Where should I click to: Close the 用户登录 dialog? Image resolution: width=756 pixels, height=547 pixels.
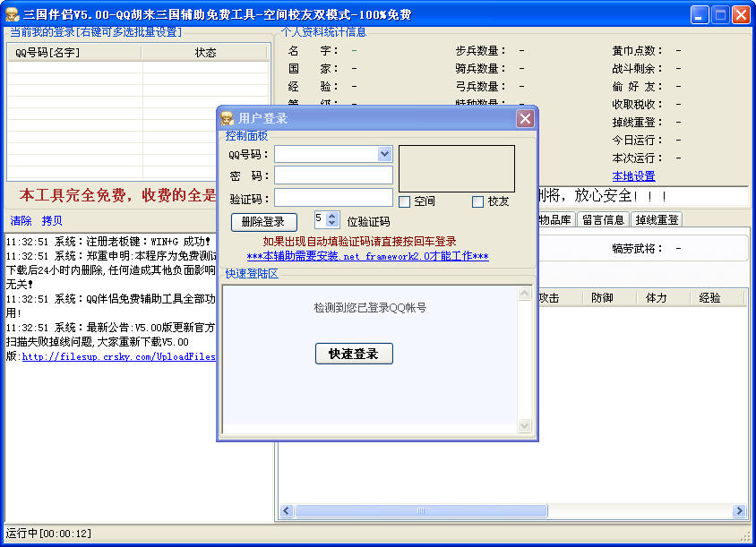point(525,118)
